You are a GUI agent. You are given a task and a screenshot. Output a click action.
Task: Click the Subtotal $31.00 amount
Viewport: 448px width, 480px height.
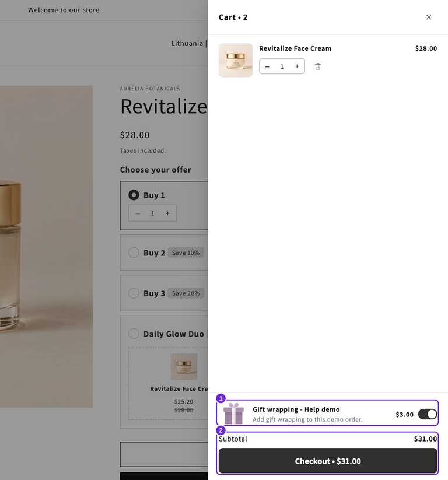[425, 439]
